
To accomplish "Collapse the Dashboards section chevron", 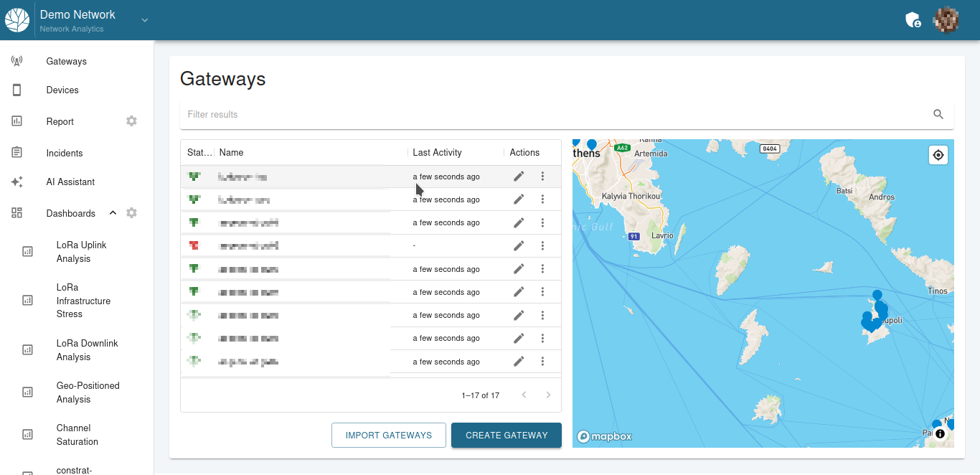I will click(x=113, y=213).
